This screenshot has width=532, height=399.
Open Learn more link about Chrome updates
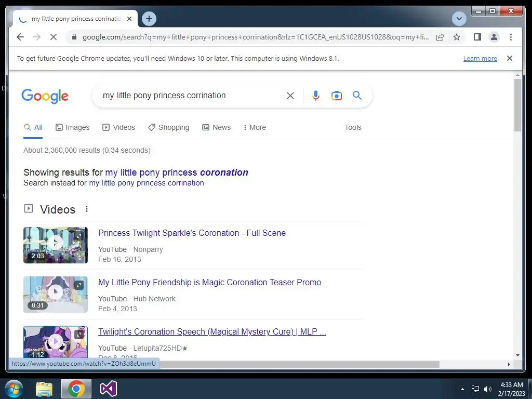pyautogui.click(x=480, y=58)
